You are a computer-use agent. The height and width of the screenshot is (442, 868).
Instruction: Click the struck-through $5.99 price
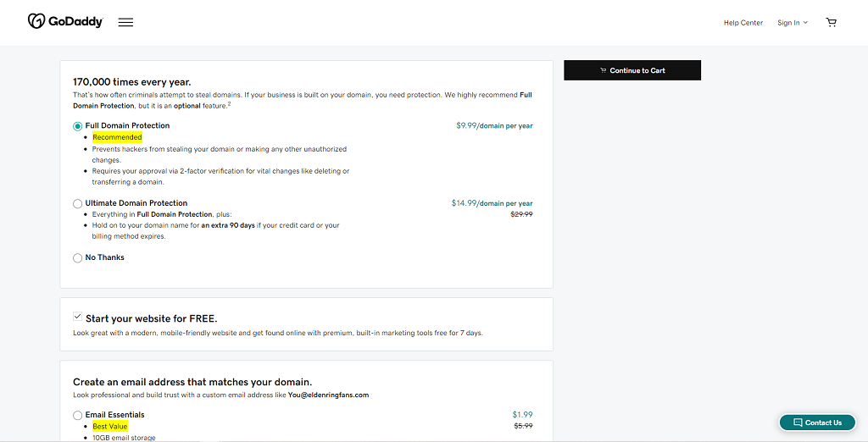pyautogui.click(x=523, y=426)
